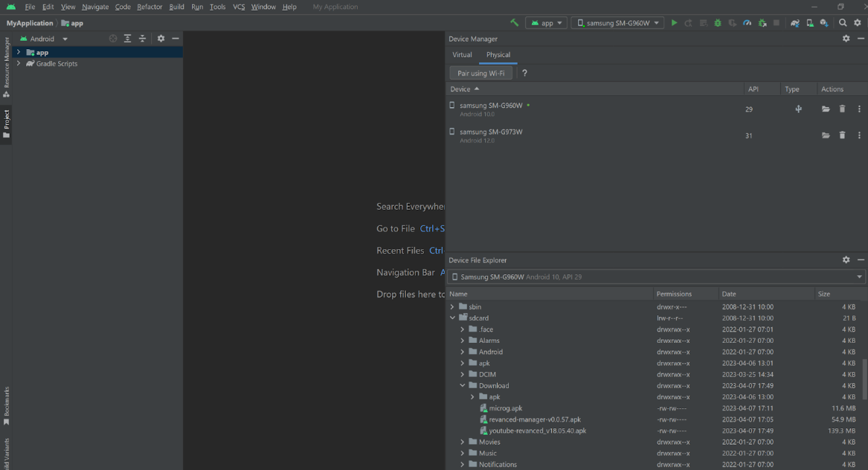Collapse the Download folder tree
Image resolution: width=868 pixels, height=470 pixels.
click(x=463, y=385)
